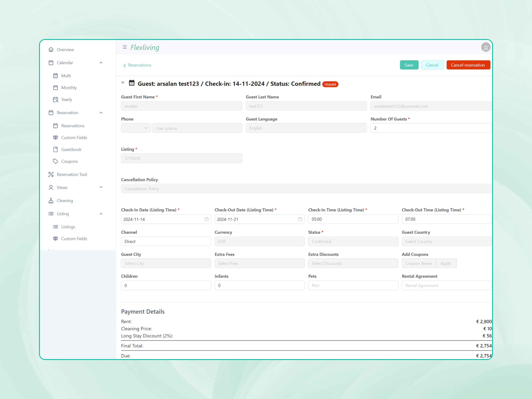
Task: Open the Select Fees dropdown
Action: pyautogui.click(x=259, y=263)
